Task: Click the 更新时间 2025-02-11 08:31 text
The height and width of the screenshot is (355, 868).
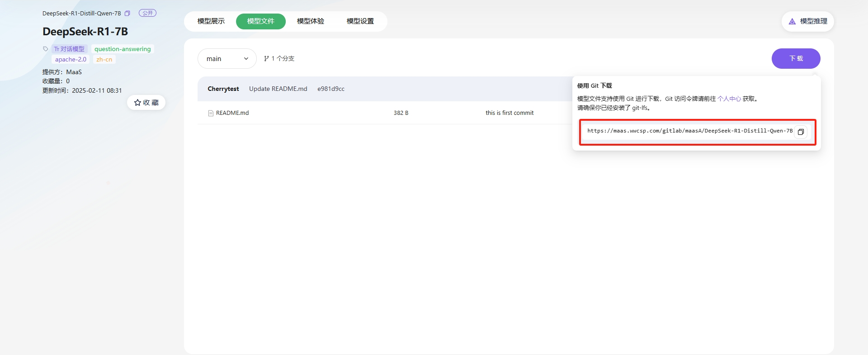Action: [x=82, y=90]
